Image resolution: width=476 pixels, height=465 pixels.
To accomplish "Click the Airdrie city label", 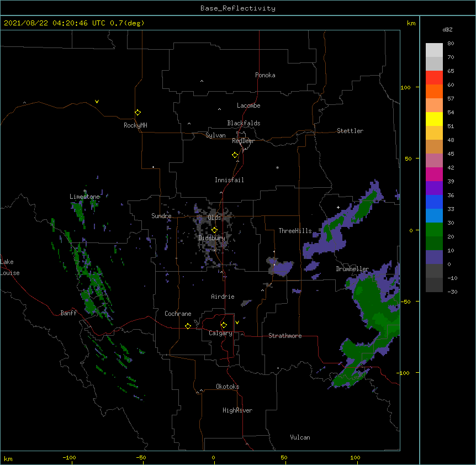I will (223, 297).
